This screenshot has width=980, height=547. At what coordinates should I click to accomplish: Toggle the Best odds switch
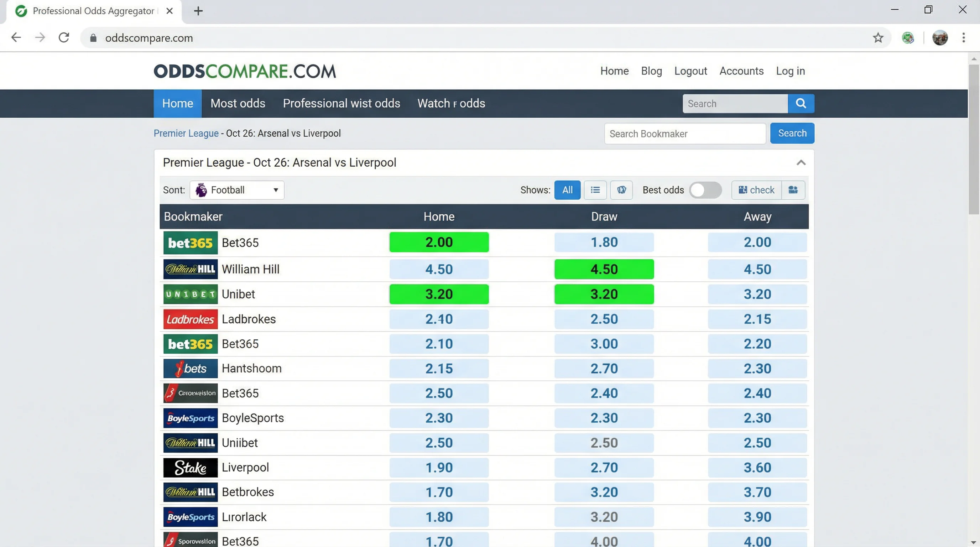click(x=706, y=190)
